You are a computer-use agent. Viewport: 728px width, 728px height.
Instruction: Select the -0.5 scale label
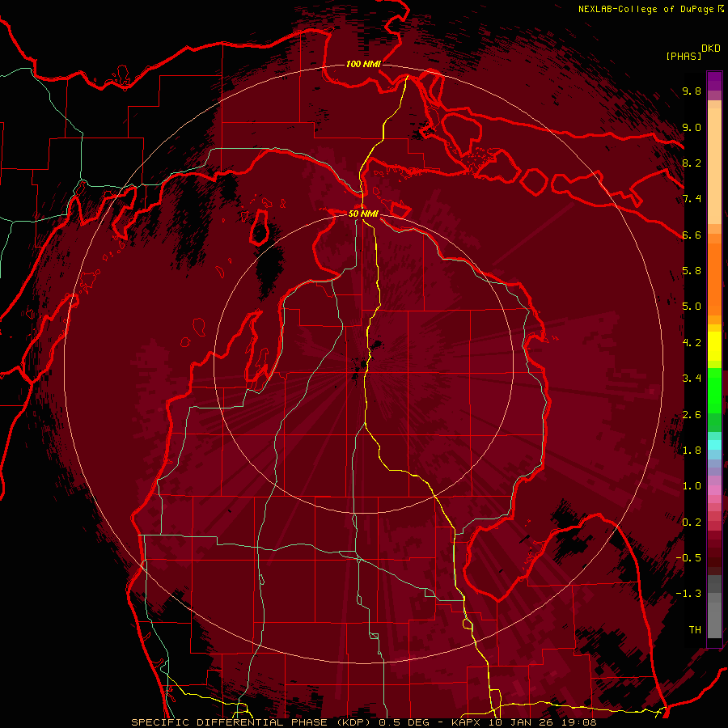[688, 558]
